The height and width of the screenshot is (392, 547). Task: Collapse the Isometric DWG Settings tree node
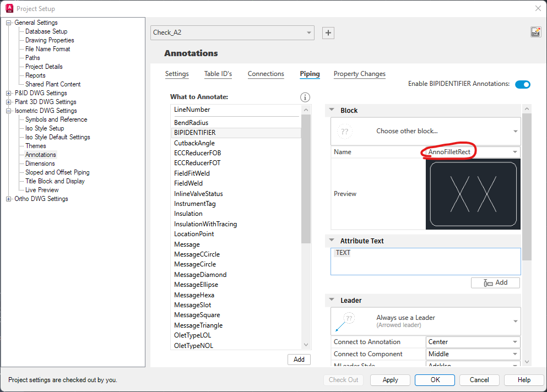[x=9, y=110]
